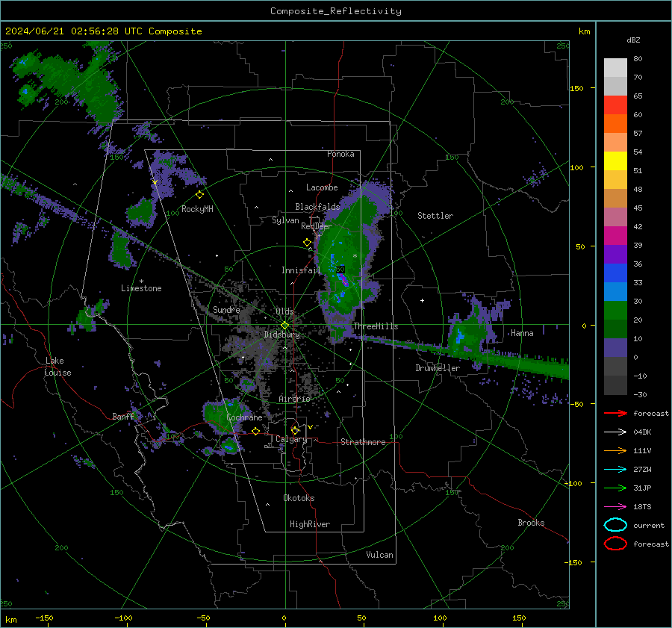672x628 pixels.
Task: Click the cyan current ellipse icon
Action: click(x=615, y=525)
